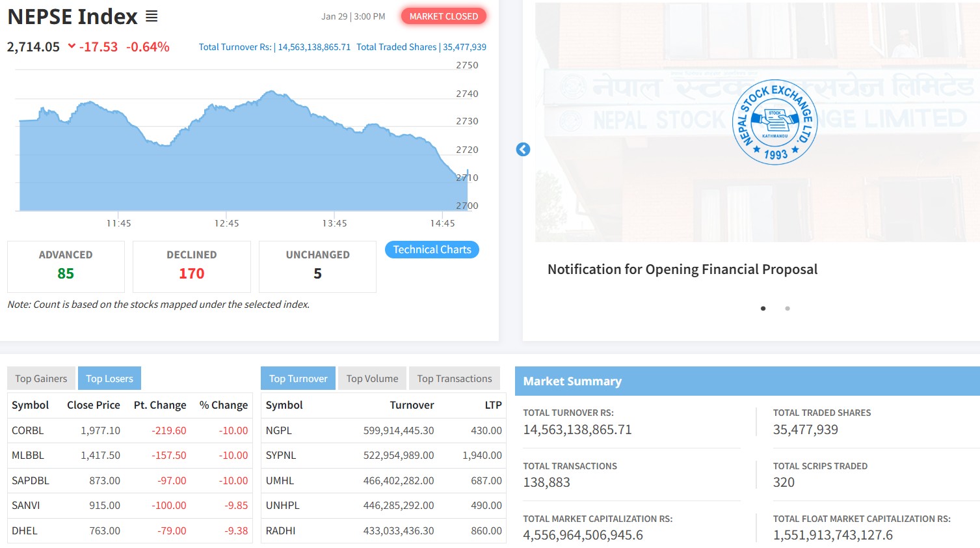Select the Top Turnover tab
The height and width of the screenshot is (548, 980).
point(298,379)
